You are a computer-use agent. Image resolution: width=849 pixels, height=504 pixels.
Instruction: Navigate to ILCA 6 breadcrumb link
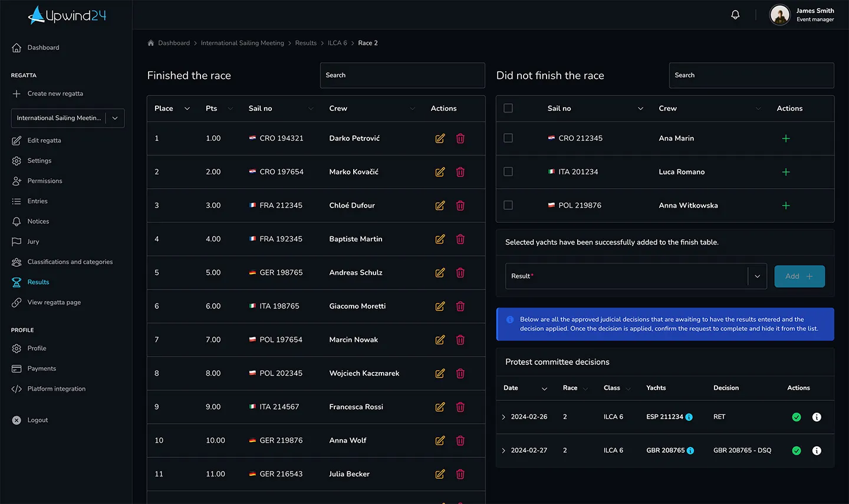point(337,43)
